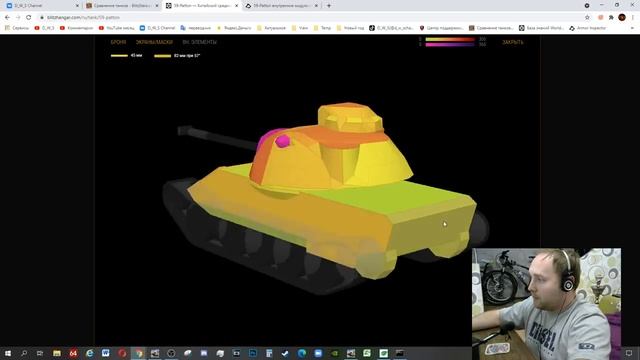Select the БРОНЯ armor view tab
The image size is (640, 360).
(x=118, y=42)
